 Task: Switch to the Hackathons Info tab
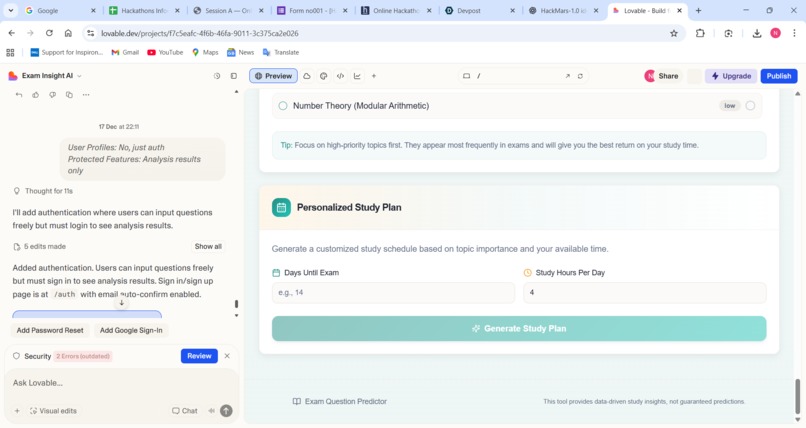pyautogui.click(x=144, y=10)
